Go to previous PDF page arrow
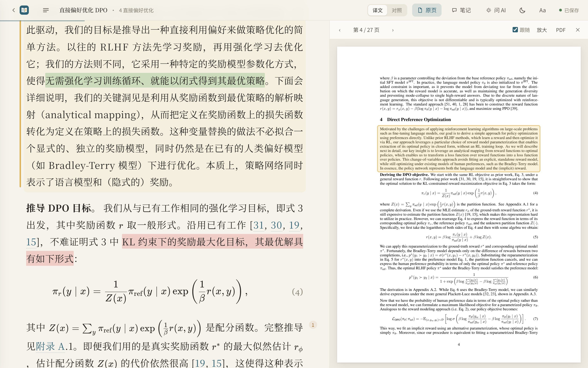This screenshot has height=368, width=588. click(340, 30)
